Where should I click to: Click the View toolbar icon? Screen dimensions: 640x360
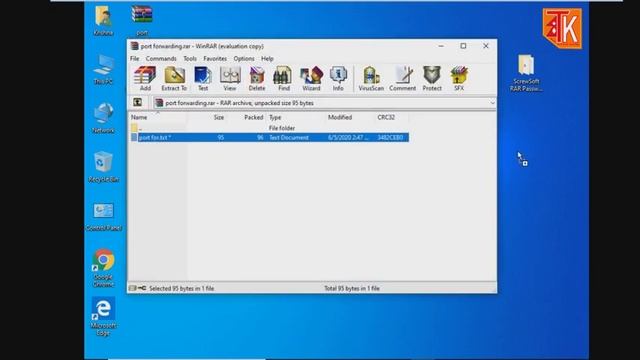click(x=230, y=78)
